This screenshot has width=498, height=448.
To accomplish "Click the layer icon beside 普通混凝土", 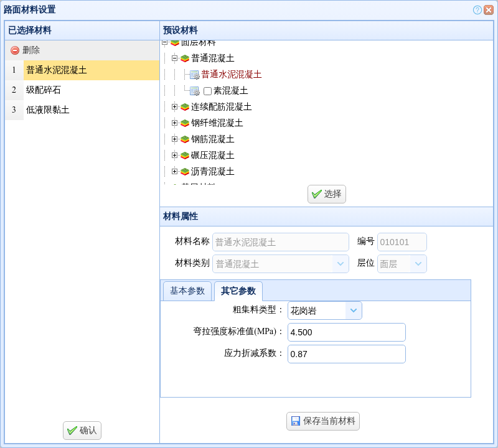I will click(x=185, y=58).
